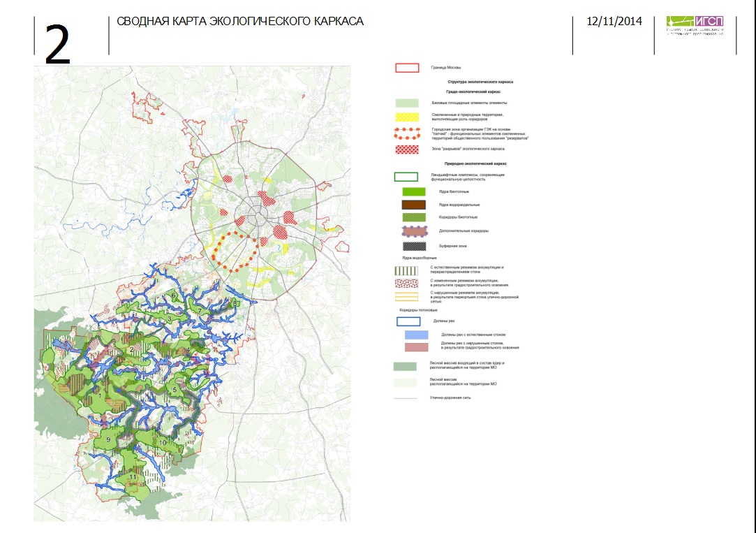Click the light blue natural-flow river valleys swatch
The width and height of the screenshot is (756, 533).
coord(416,335)
